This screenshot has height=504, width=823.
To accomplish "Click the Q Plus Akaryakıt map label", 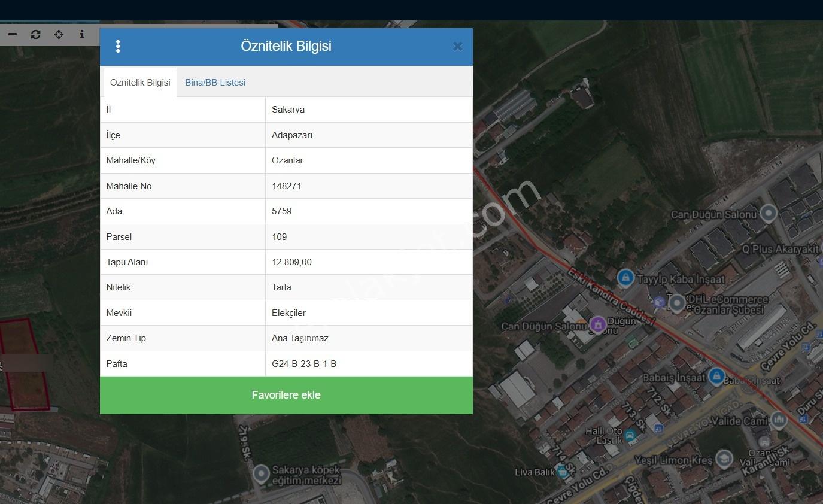I will pyautogui.click(x=781, y=249).
